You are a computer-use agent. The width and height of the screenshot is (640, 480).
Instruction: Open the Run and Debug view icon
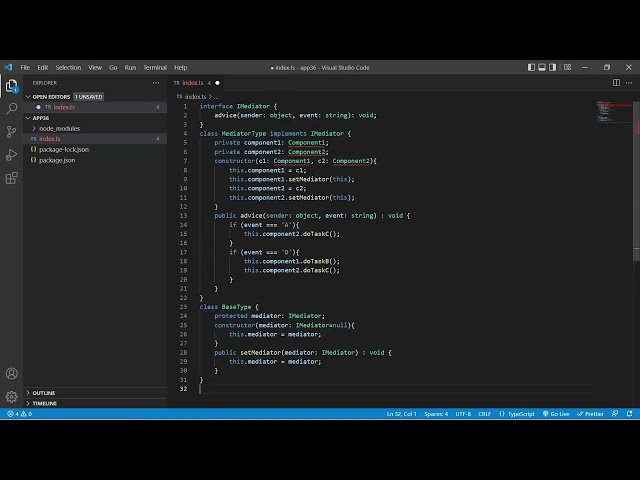[x=11, y=155]
